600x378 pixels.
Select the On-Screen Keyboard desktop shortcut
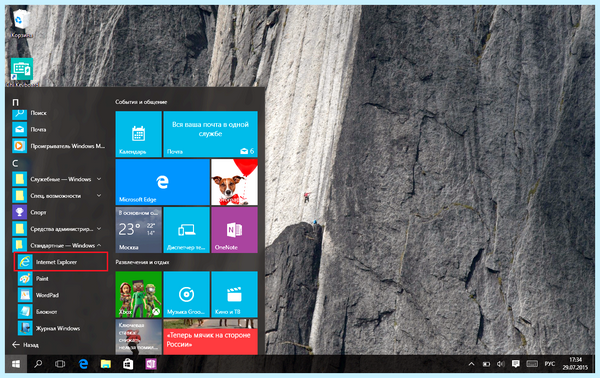[22, 72]
